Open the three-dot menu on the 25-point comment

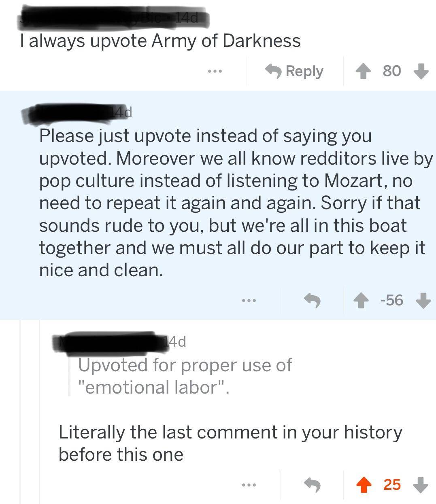pos(249,485)
